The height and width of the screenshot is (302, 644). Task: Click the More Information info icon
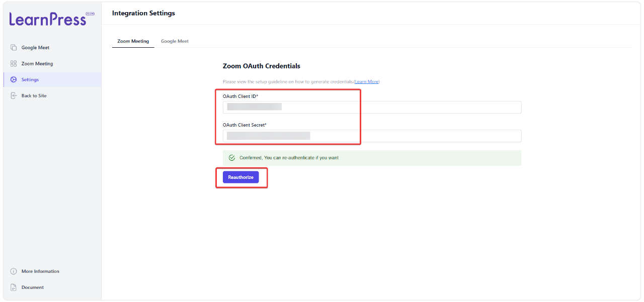pyautogui.click(x=14, y=271)
